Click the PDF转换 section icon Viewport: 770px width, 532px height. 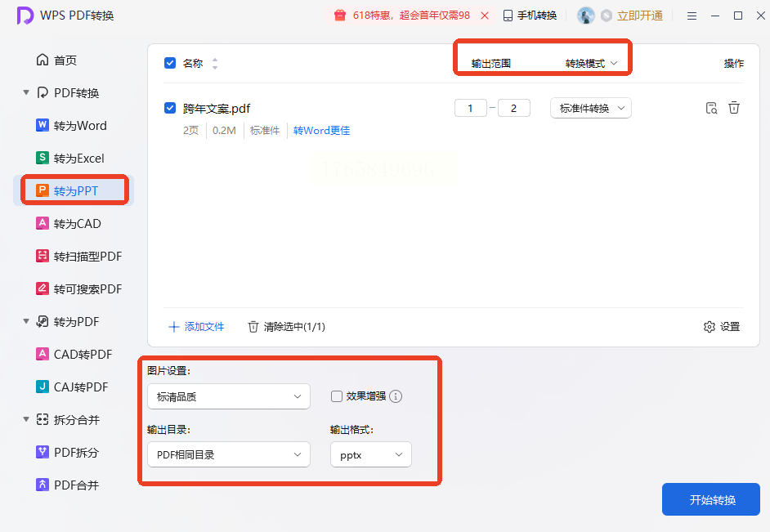coord(43,93)
